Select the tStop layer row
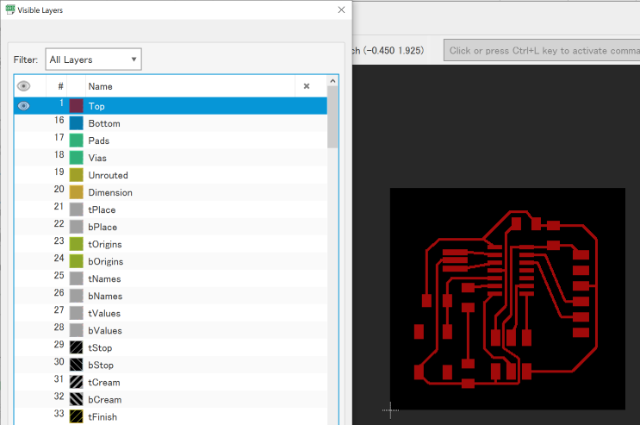The height and width of the screenshot is (425, 640). pos(171,348)
